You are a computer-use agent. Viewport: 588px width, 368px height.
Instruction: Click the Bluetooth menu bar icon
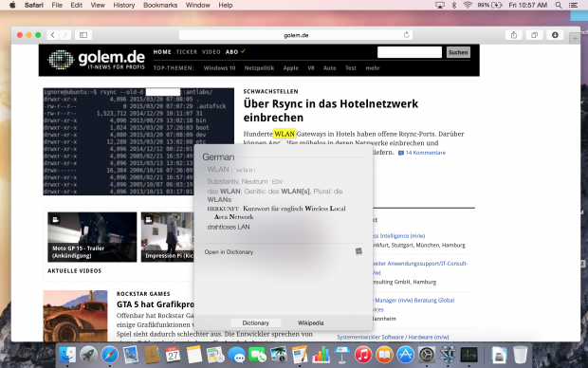pos(453,5)
